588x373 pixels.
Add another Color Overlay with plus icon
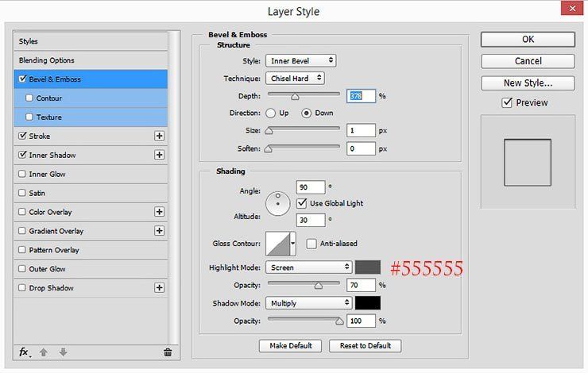pos(159,212)
